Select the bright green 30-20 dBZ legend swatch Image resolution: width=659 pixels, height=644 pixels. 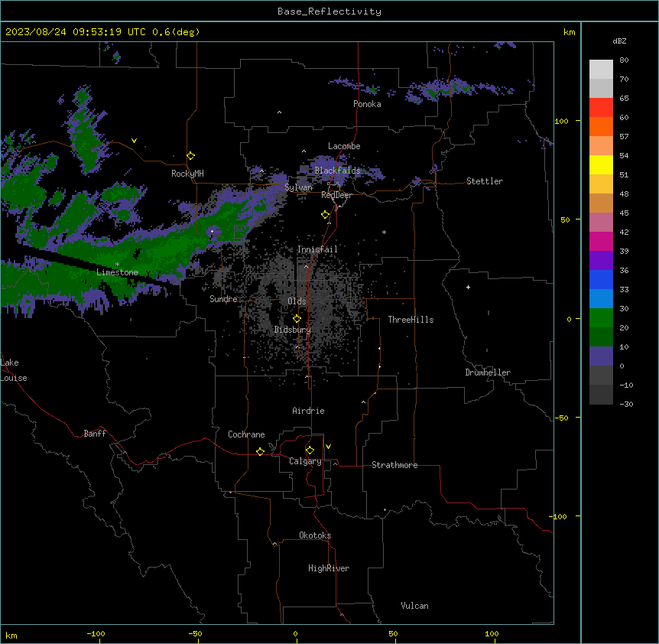pyautogui.click(x=601, y=318)
